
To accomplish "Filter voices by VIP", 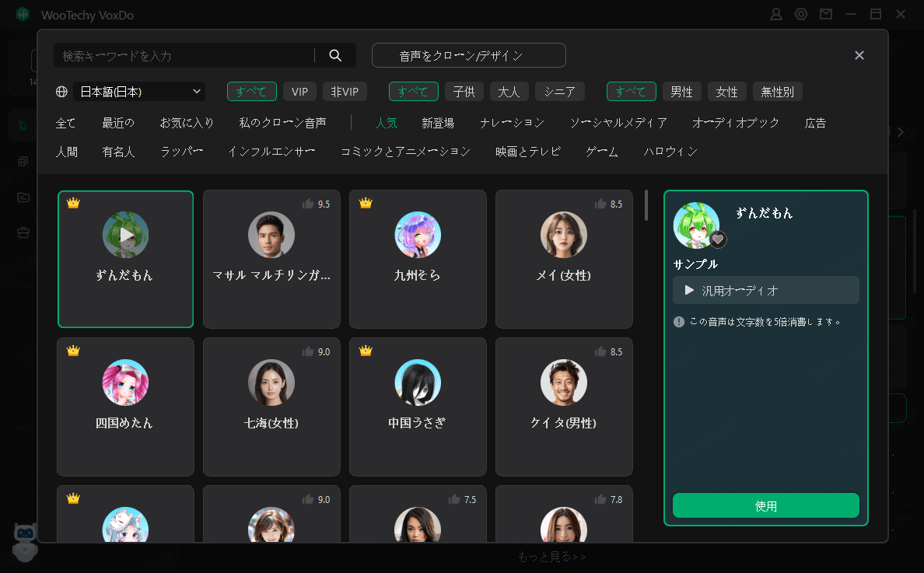I will point(299,92).
